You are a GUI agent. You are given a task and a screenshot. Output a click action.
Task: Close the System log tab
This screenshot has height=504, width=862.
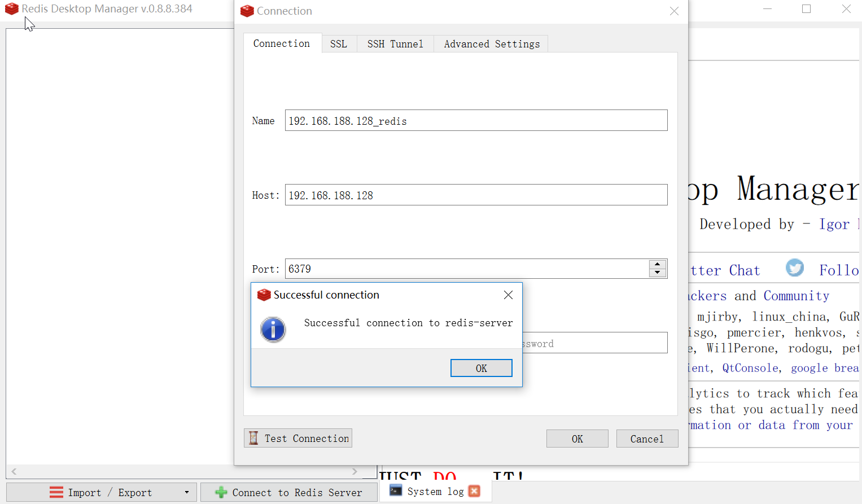[474, 491]
